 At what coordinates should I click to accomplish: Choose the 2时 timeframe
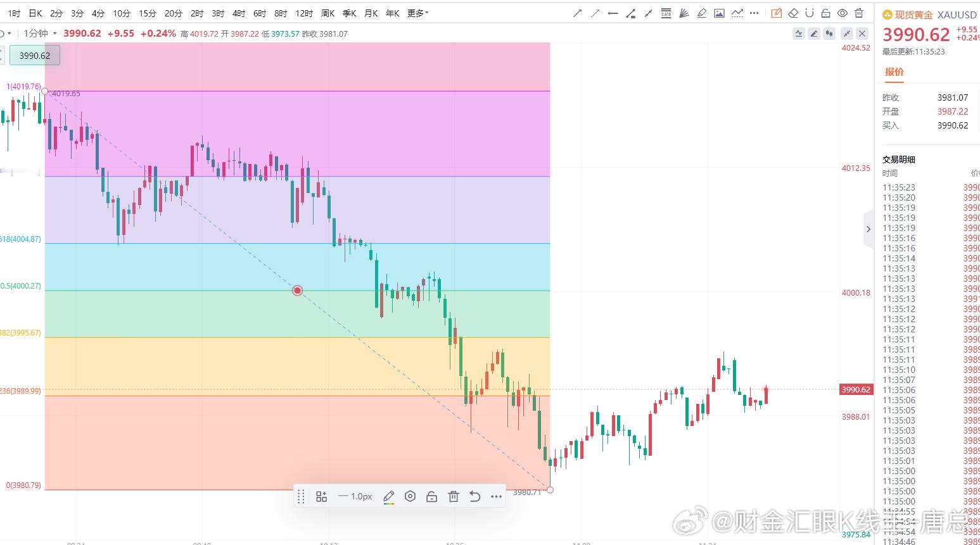[197, 13]
